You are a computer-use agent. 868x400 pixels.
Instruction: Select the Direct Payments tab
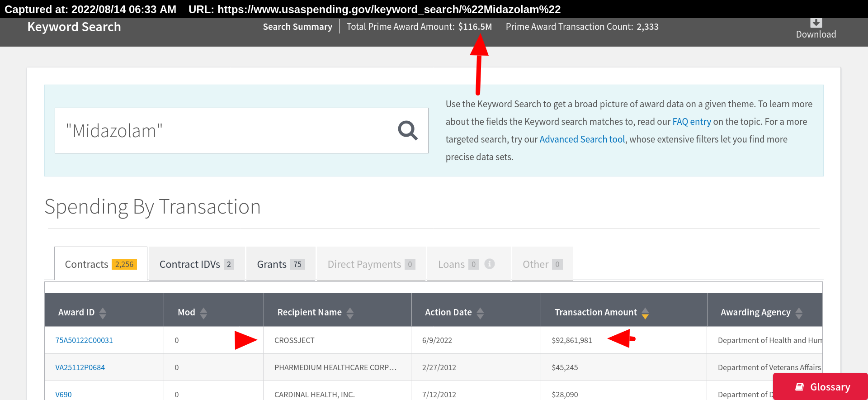[x=371, y=264]
